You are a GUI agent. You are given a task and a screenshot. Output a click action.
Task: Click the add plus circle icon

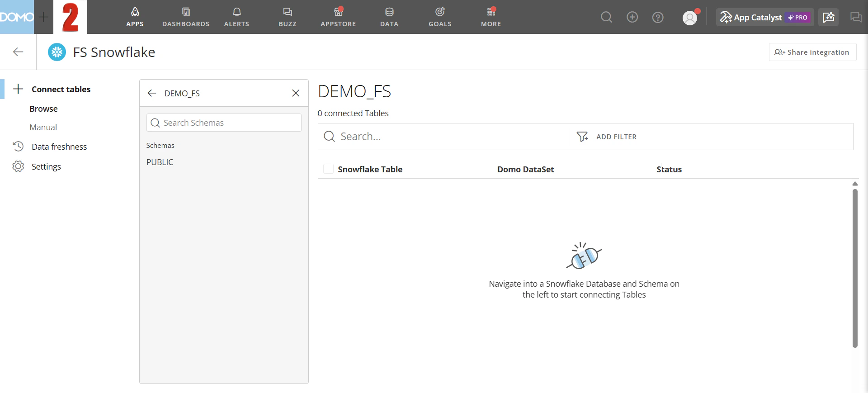632,17
